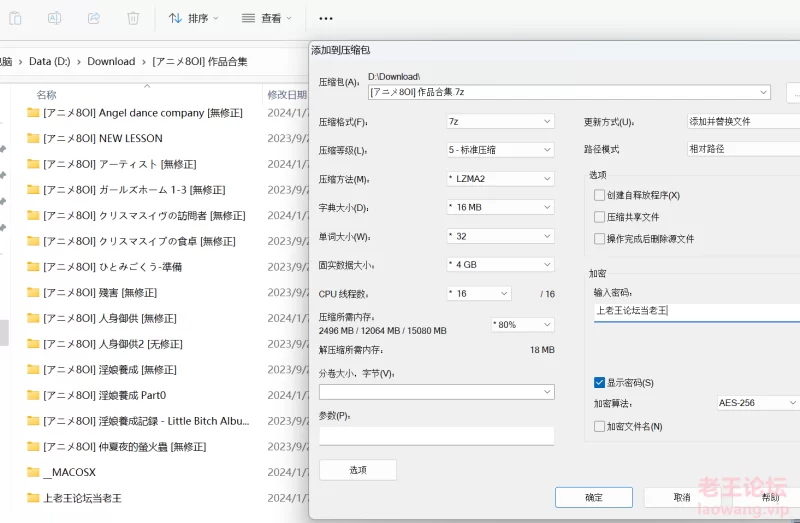800x523 pixels.
Task: Check 操作完成后删除源文件 option
Action: coord(600,239)
